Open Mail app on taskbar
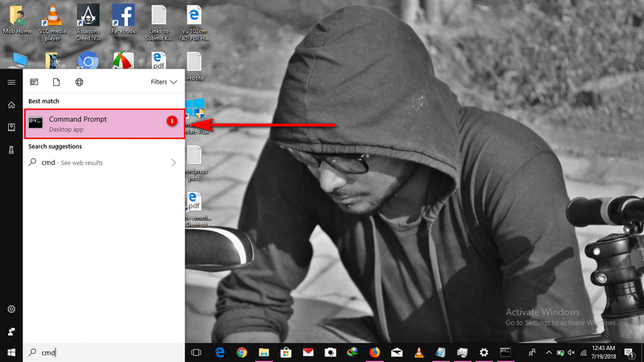 click(x=397, y=352)
